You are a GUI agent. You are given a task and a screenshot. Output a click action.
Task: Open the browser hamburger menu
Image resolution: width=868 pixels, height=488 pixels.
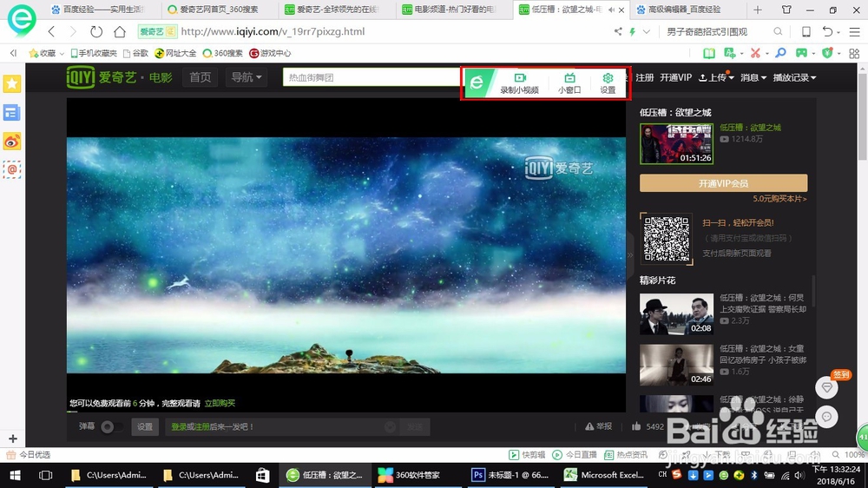tap(854, 31)
